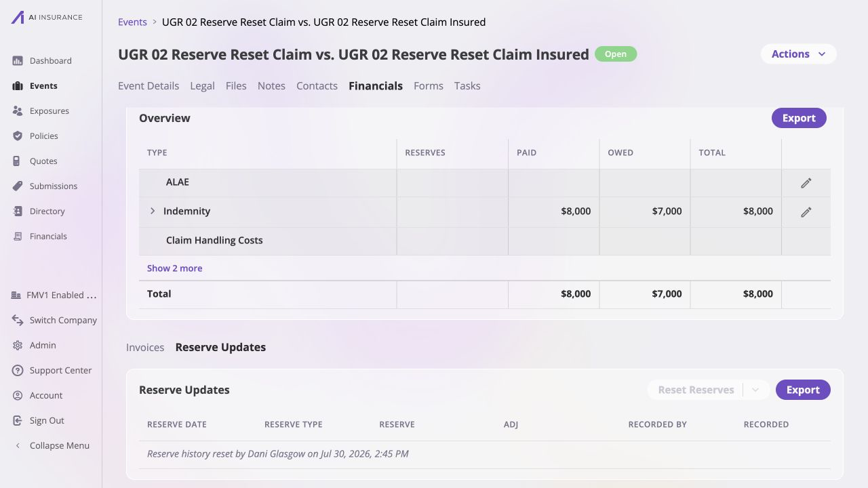Click the Events breadcrumb link
Image resolution: width=868 pixels, height=488 pixels.
pyautogui.click(x=132, y=22)
